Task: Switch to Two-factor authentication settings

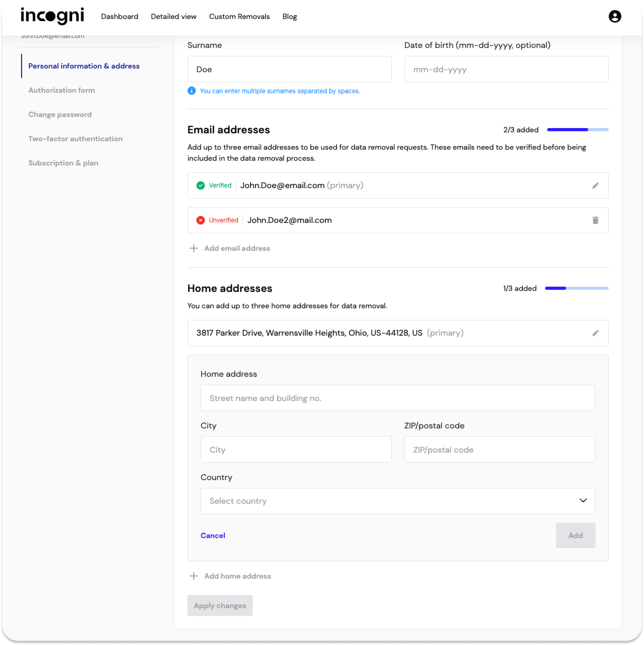Action: coord(75,139)
